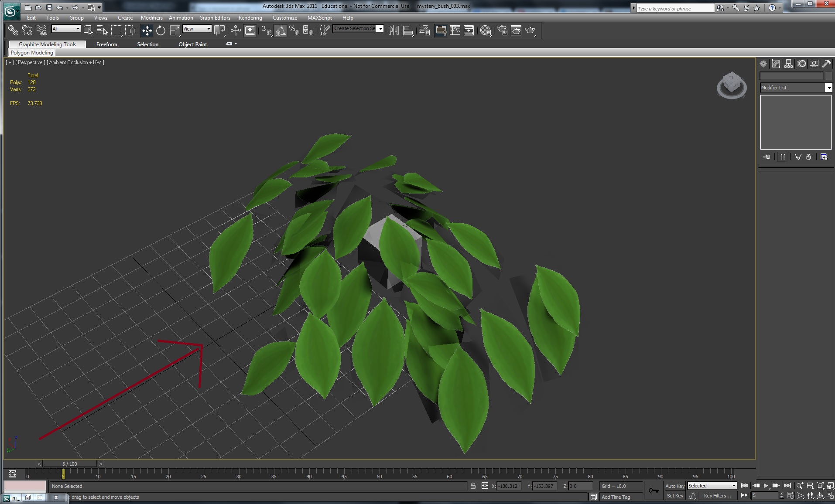The height and width of the screenshot is (504, 835).
Task: Toggle the 3D Snaps button
Action: pos(267,30)
